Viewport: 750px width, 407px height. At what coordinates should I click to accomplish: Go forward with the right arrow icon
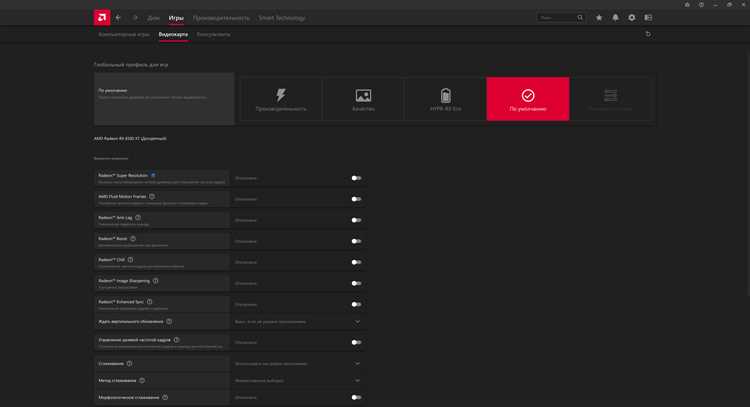pos(135,18)
